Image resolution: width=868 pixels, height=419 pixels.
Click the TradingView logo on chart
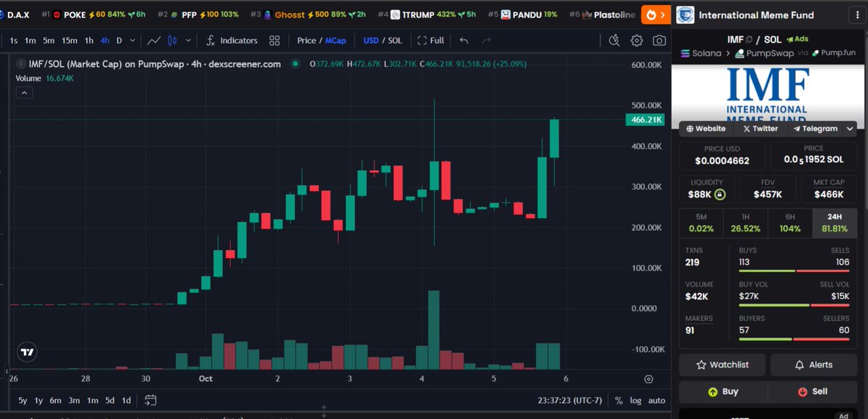[27, 352]
